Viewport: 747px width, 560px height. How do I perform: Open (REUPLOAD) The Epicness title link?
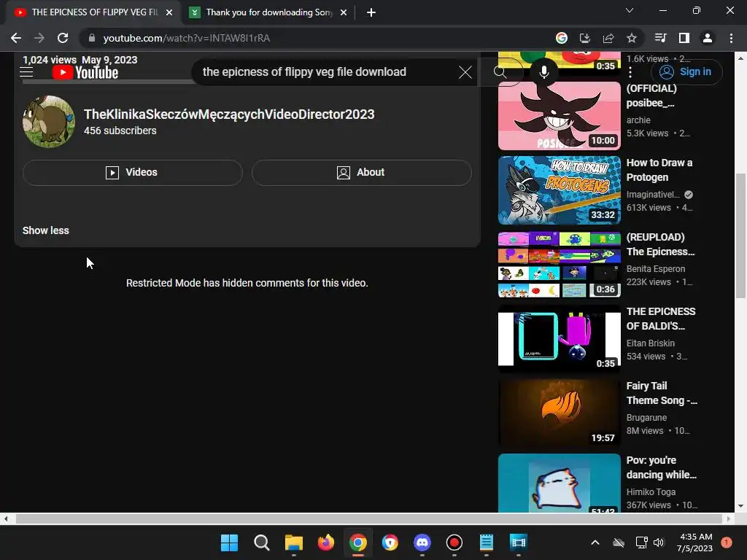[660, 244]
